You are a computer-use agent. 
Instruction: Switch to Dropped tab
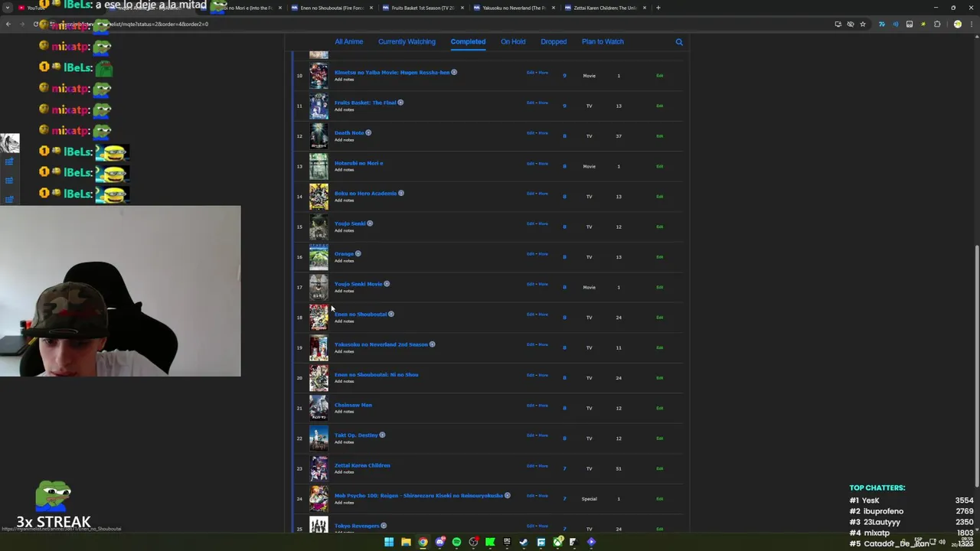pos(554,41)
